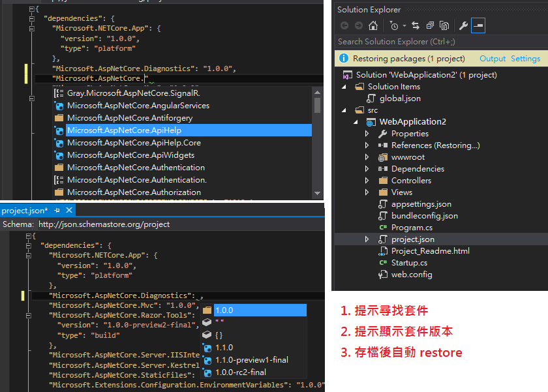
Task: Click the Back navigation arrow in Solution Explorer
Action: (344, 25)
